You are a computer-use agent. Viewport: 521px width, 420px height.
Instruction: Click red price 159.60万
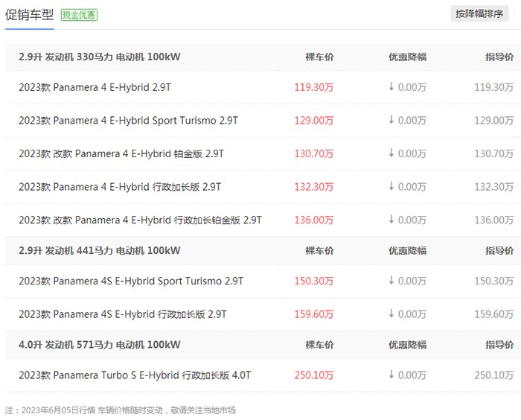coord(313,314)
